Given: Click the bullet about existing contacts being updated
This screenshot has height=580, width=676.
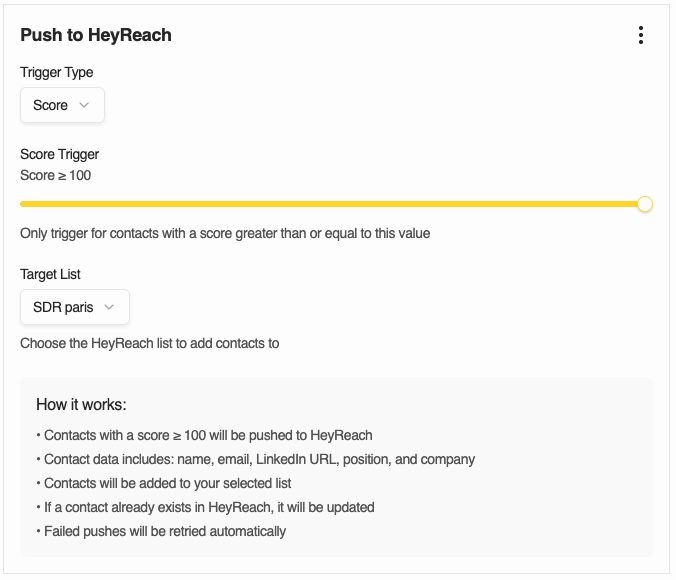Looking at the screenshot, I should (x=205, y=507).
